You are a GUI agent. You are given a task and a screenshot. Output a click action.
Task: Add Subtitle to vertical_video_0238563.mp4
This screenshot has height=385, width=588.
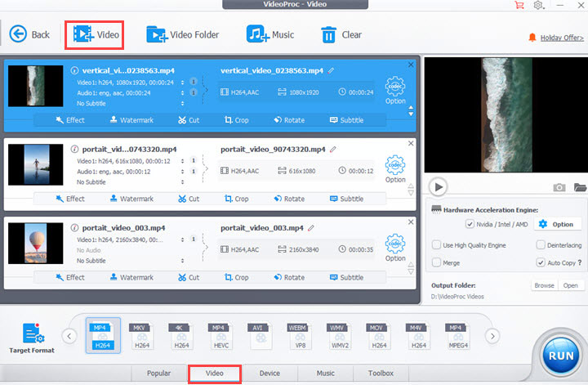pos(346,120)
